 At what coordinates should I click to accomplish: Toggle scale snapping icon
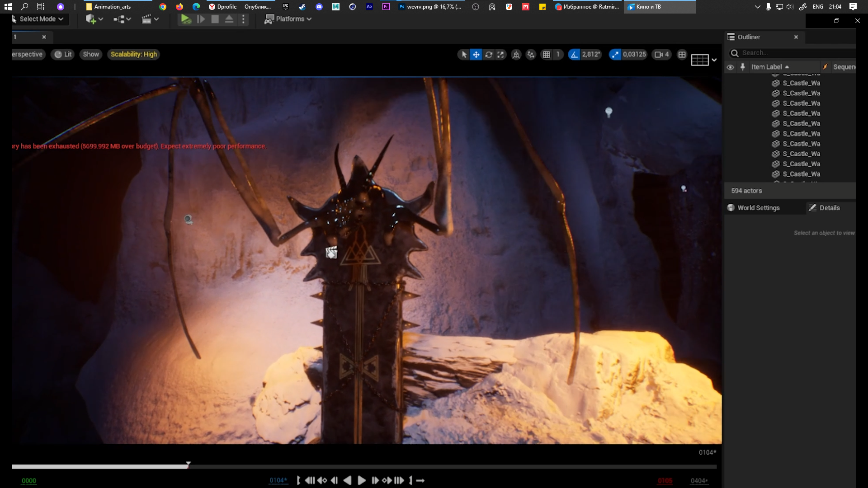pyautogui.click(x=615, y=55)
